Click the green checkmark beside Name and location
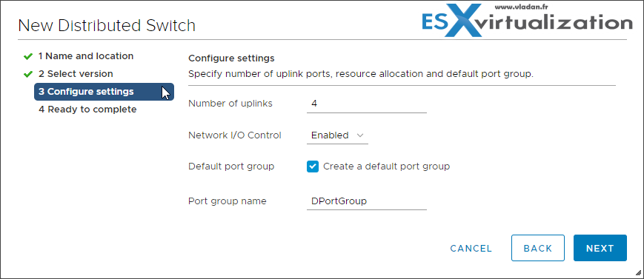Screen dimensions: 644x279 pos(28,56)
